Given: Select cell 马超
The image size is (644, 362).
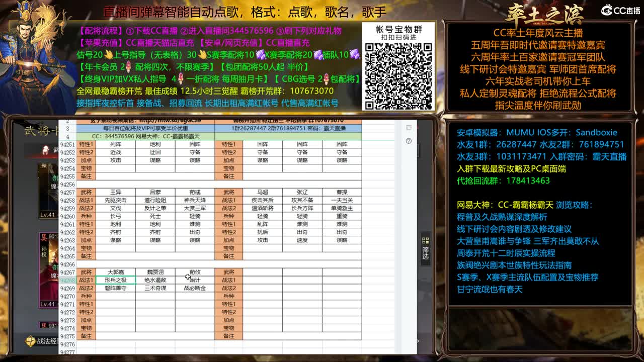Looking at the screenshot, I should [263, 192].
